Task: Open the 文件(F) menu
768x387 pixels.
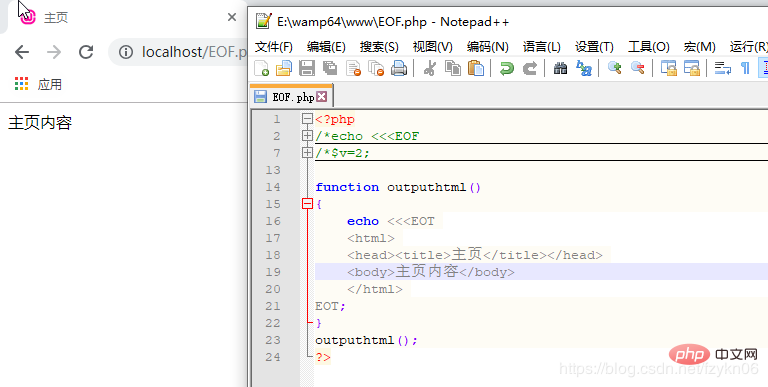Action: point(274,47)
